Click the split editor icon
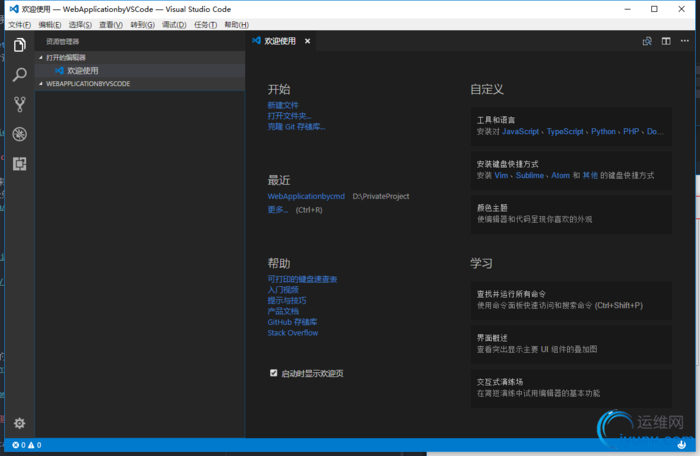The width and height of the screenshot is (700, 456). point(666,41)
